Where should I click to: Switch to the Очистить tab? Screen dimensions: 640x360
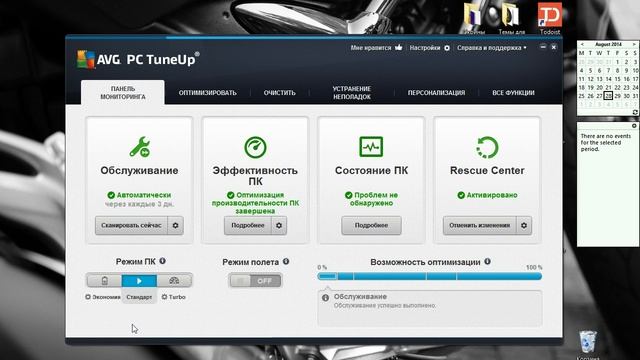click(x=280, y=93)
